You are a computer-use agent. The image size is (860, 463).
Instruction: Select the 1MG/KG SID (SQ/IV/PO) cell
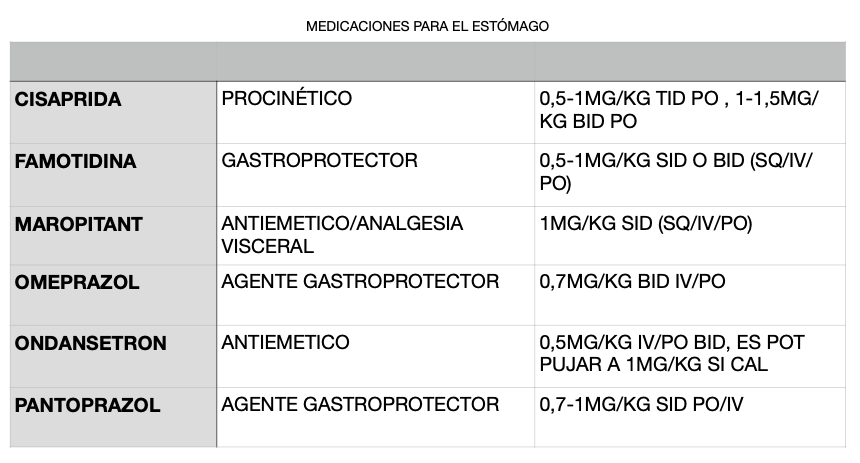690,236
